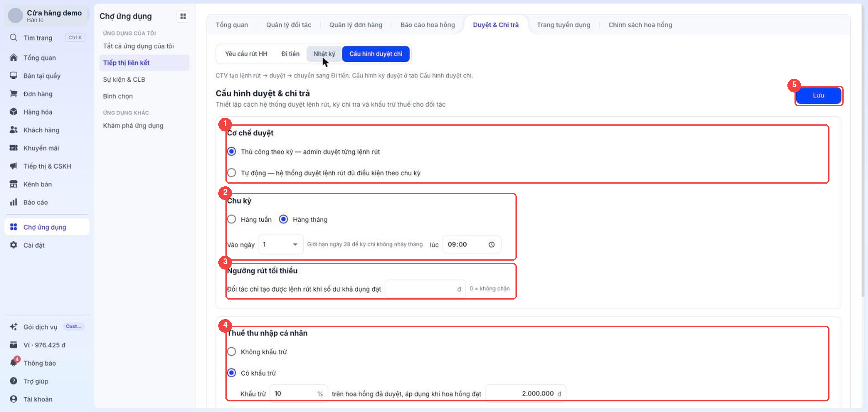Switch to the Trang tuyển dụng tab

coord(563,25)
